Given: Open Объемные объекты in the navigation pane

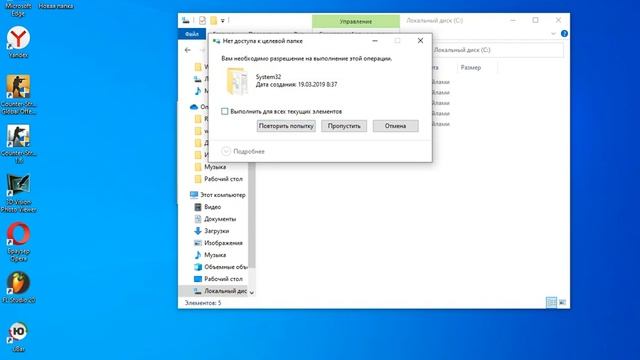Looking at the screenshot, I should pyautogui.click(x=220, y=267).
